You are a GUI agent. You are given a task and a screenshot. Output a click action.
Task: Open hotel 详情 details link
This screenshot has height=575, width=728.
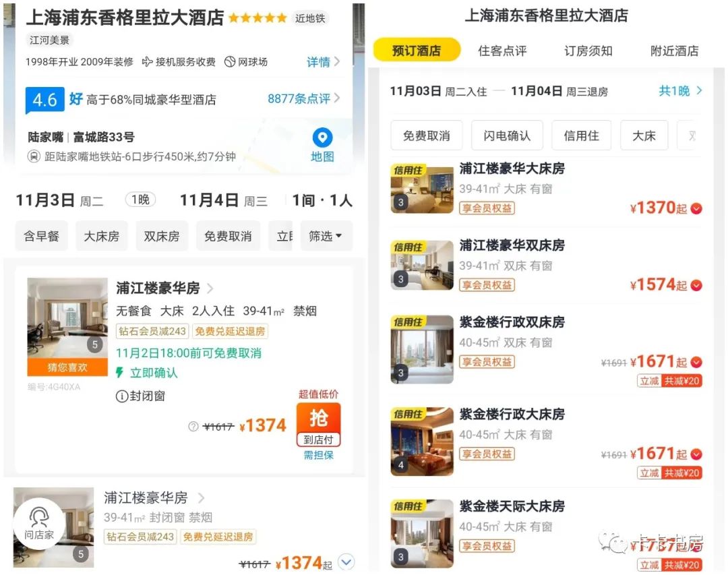tap(323, 62)
